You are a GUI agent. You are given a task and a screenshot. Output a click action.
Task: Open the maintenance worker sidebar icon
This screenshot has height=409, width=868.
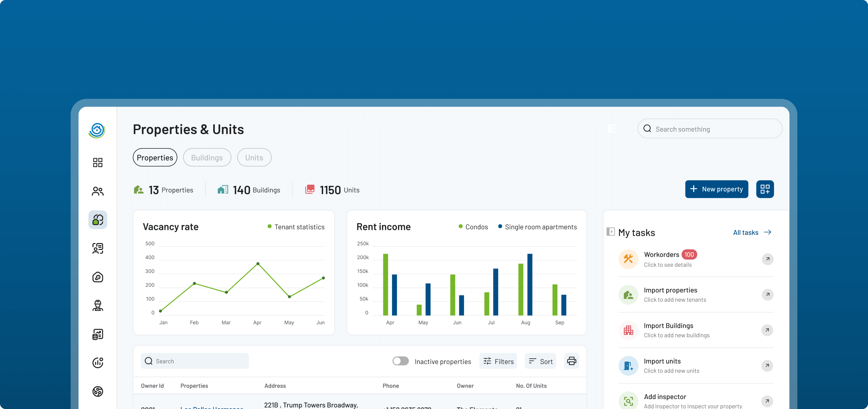[98, 305]
